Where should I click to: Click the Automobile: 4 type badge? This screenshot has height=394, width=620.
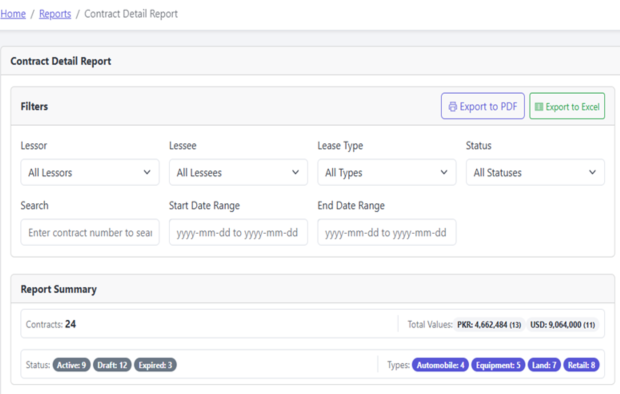click(440, 365)
